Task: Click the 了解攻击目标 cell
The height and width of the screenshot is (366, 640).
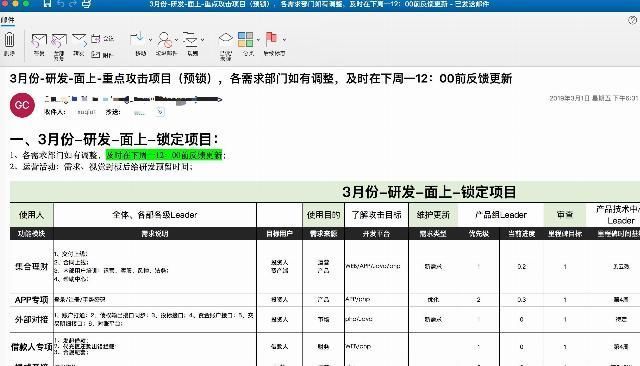Action: click(376, 215)
